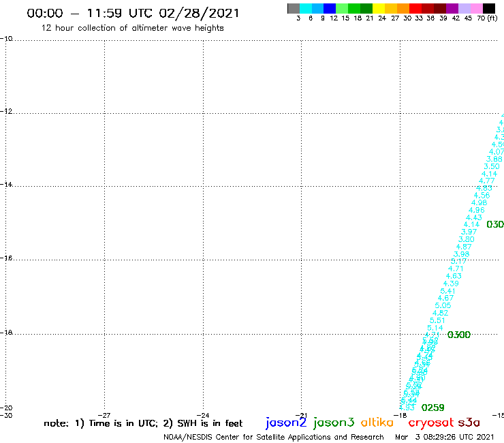Click the longitude axis label -21
This screenshot has height=443, width=504.
point(301,415)
